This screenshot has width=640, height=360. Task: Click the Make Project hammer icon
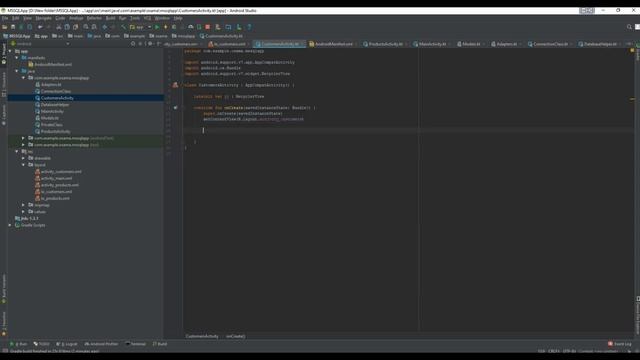(124, 27)
